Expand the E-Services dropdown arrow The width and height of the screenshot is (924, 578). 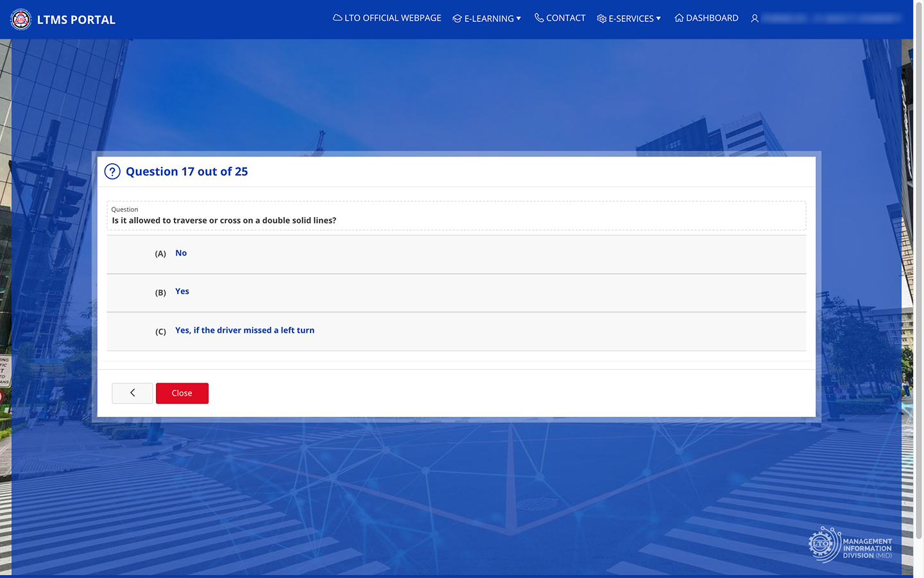point(658,19)
